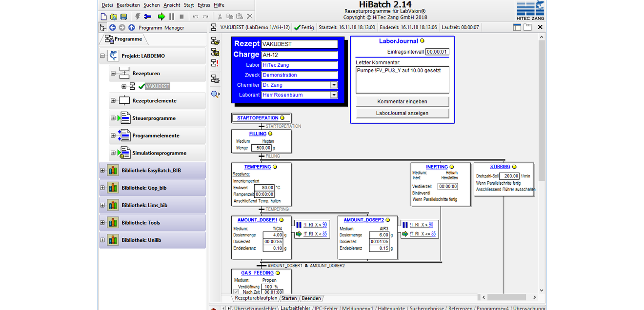Switch to the Beenden tab
Image resolution: width=644 pixels, height=310 pixels.
pyautogui.click(x=311, y=298)
